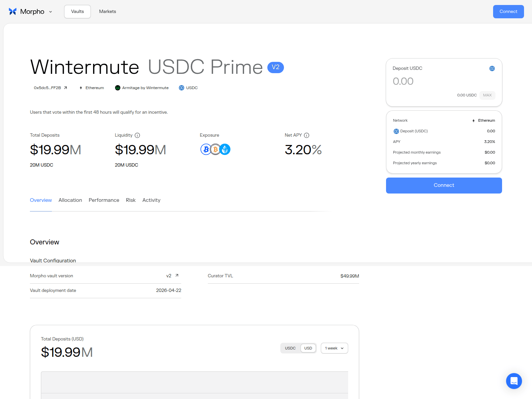Open the 1 week timeframe dropdown
Screen dimensions: 532x399
pos(334,348)
